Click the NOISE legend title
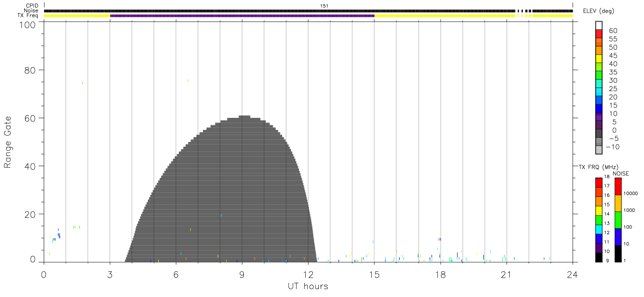Screen dimensions: 644x297 (x=621, y=173)
